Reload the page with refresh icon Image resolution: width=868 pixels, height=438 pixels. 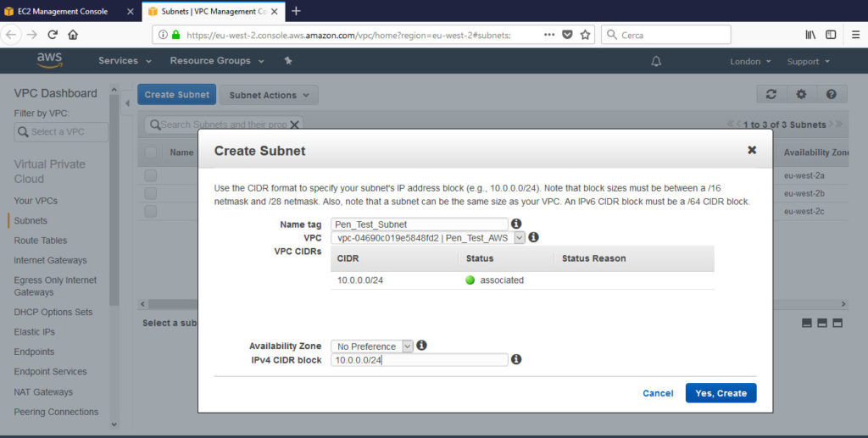(x=53, y=35)
